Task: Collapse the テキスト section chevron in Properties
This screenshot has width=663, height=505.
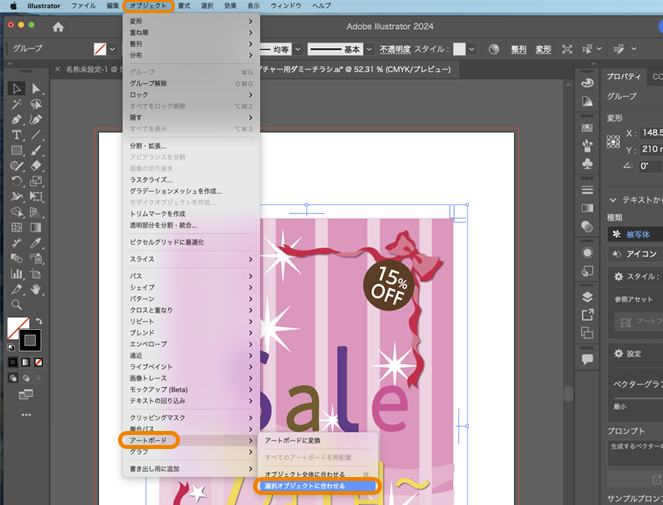Action: point(612,200)
